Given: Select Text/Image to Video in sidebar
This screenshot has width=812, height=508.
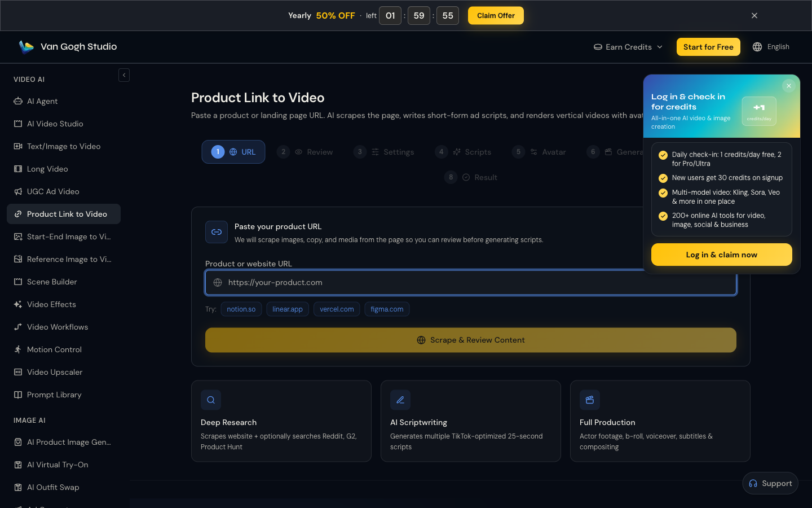Looking at the screenshot, I should point(64,146).
